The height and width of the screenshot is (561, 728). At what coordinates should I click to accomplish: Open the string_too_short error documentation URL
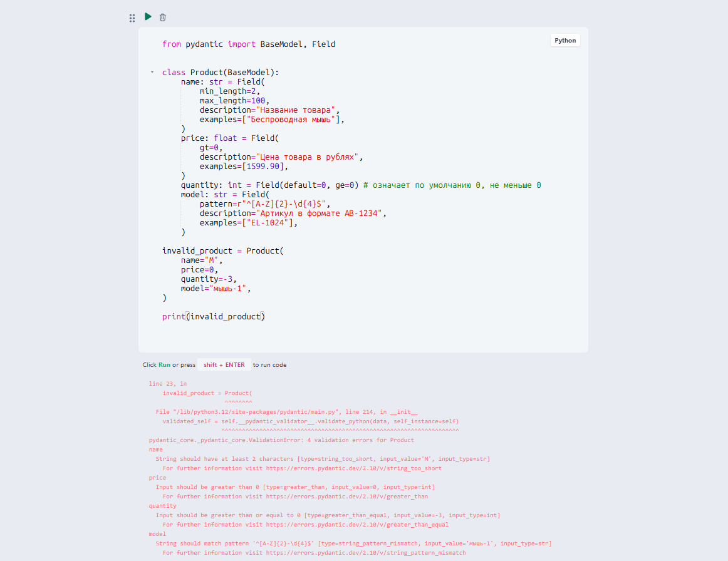point(354,468)
